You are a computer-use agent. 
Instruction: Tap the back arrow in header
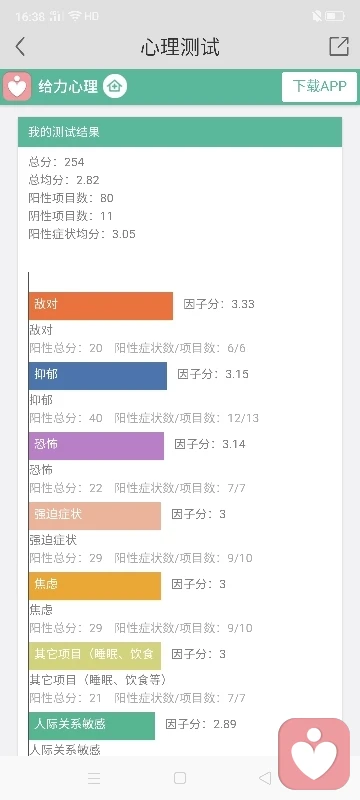tap(20, 47)
